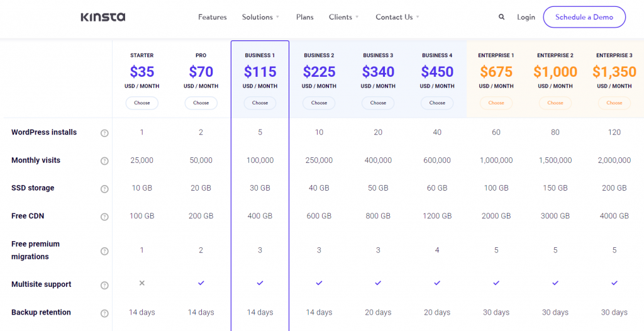Show help for SSD storage
This screenshot has height=331, width=644.
tap(105, 189)
